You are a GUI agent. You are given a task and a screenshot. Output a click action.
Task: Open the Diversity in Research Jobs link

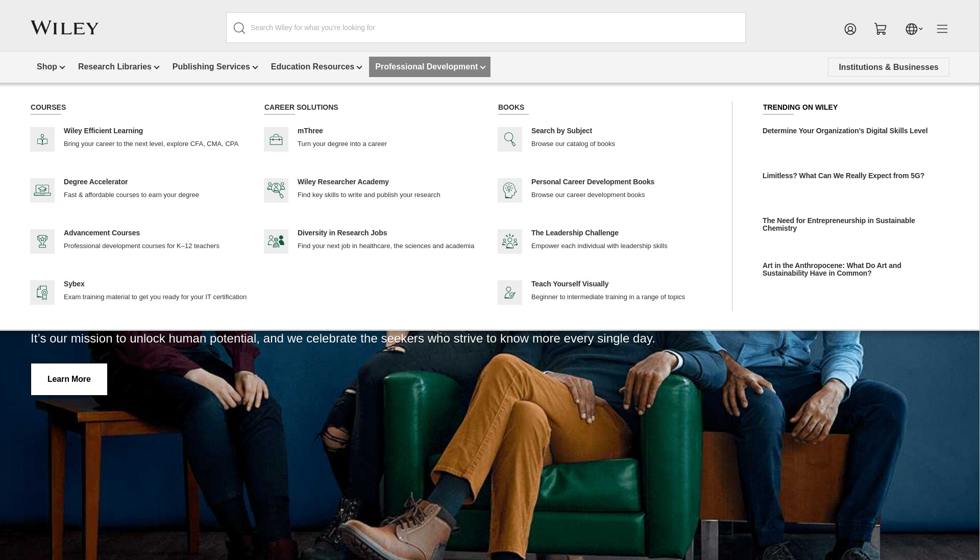click(342, 233)
